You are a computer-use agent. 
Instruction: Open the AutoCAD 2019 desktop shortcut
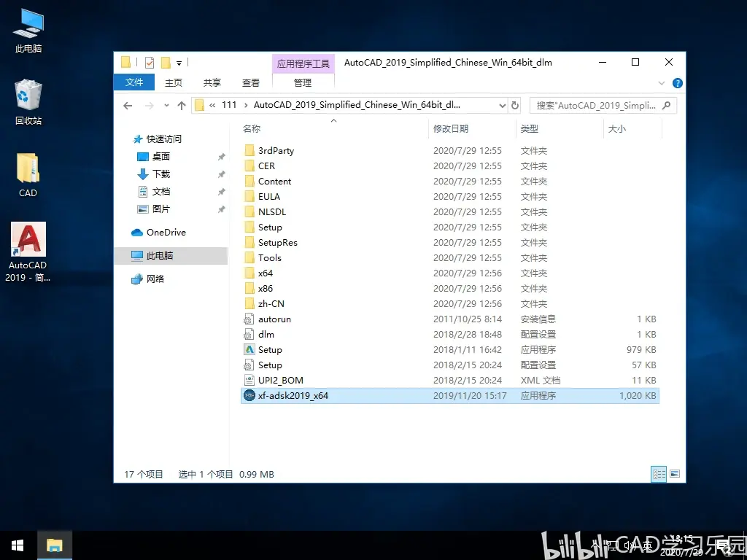[28, 252]
